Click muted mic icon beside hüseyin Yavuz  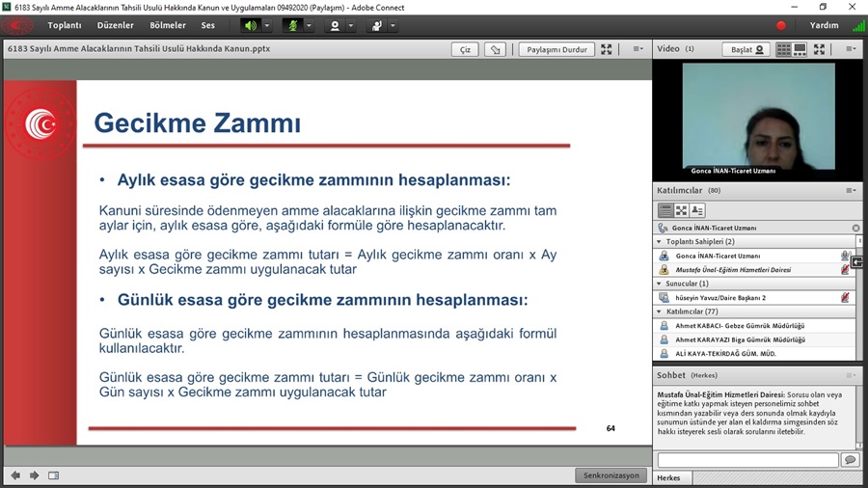tap(845, 298)
